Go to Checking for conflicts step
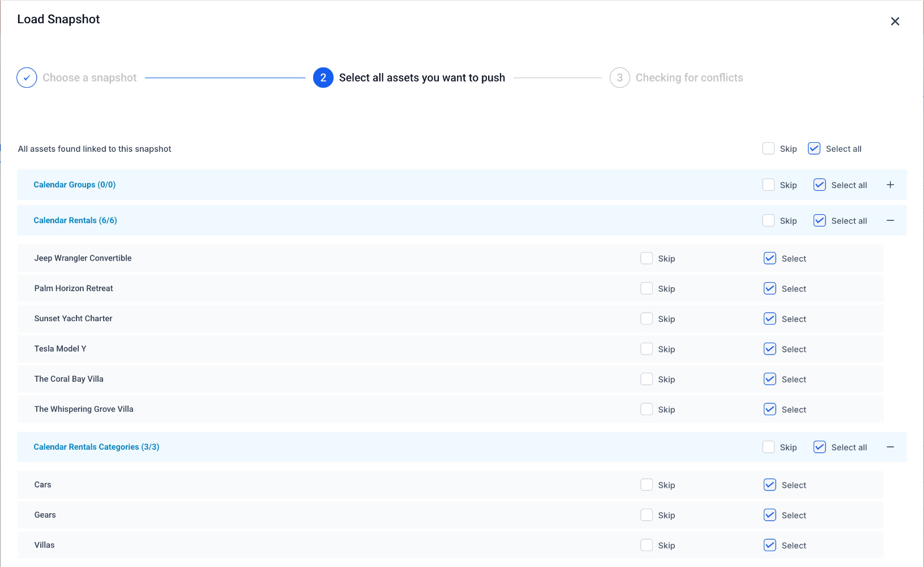This screenshot has height=567, width=924. [x=689, y=78]
